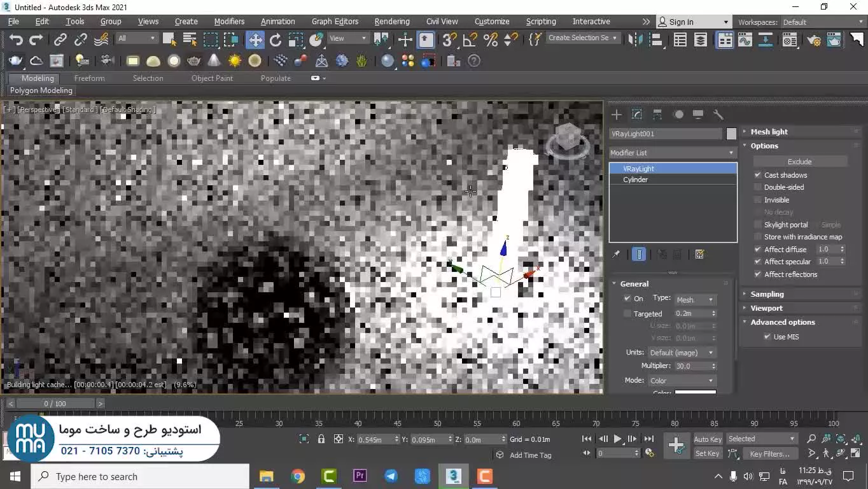This screenshot has height=489, width=868.
Task: Collapse the General rollout
Action: pyautogui.click(x=634, y=284)
